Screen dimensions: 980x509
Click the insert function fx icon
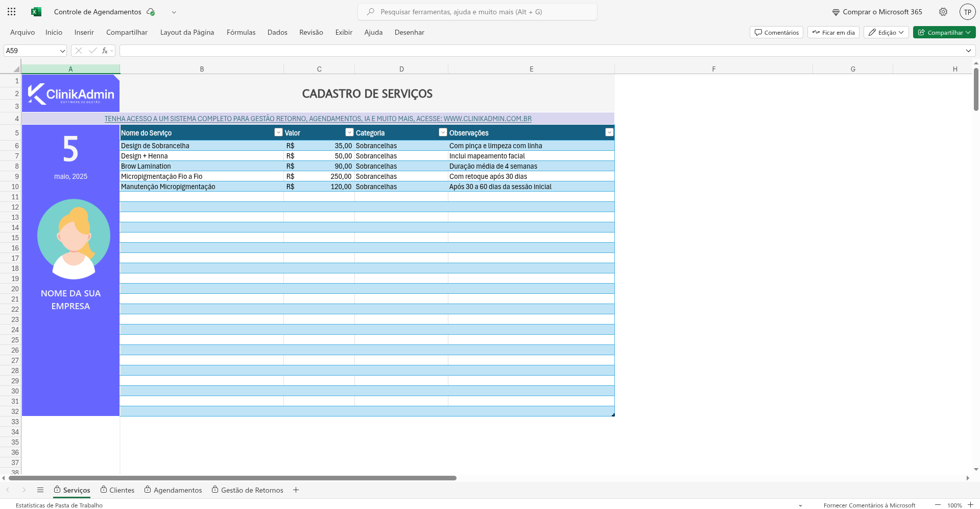(x=105, y=51)
